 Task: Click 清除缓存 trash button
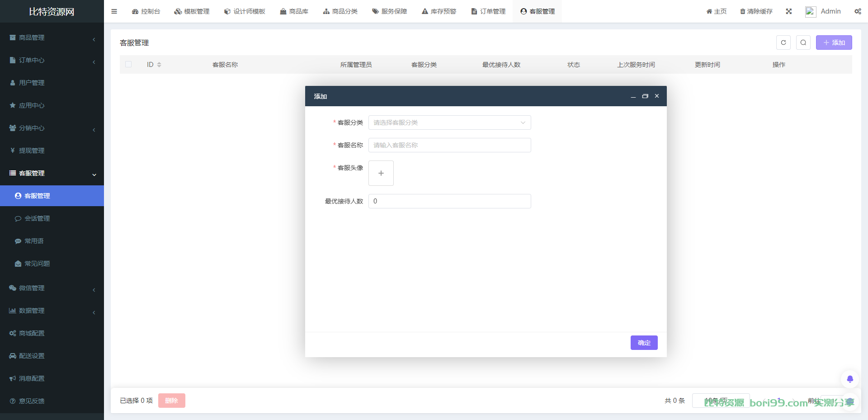coord(756,11)
